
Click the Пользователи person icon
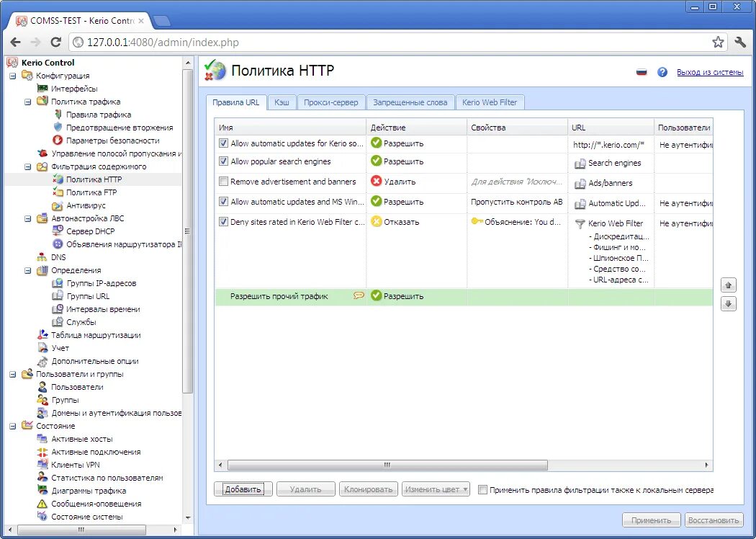point(43,387)
